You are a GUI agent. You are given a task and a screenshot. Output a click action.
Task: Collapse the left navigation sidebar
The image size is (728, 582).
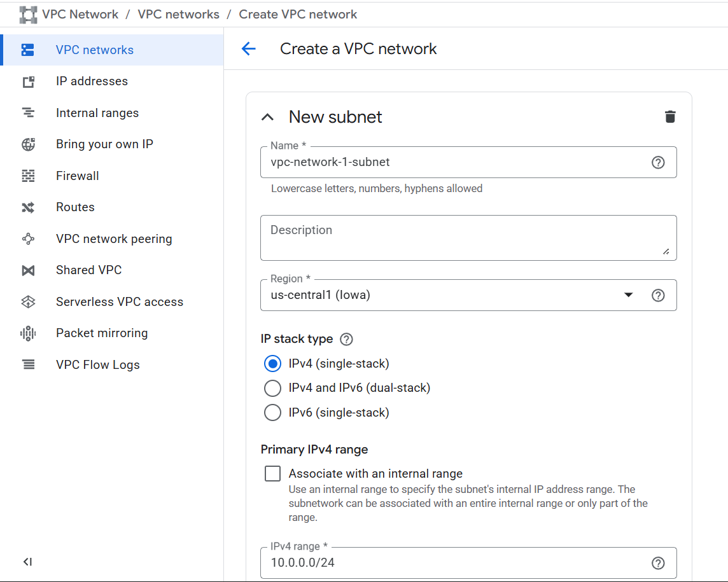click(x=27, y=562)
